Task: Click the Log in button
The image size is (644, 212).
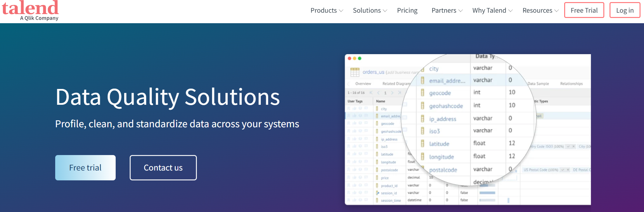Action: tap(625, 10)
